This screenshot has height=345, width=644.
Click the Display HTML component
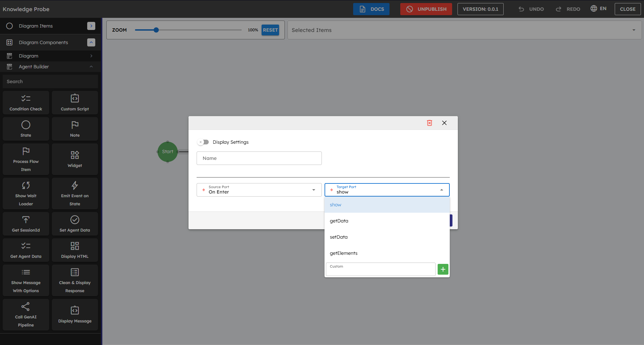[x=75, y=250]
